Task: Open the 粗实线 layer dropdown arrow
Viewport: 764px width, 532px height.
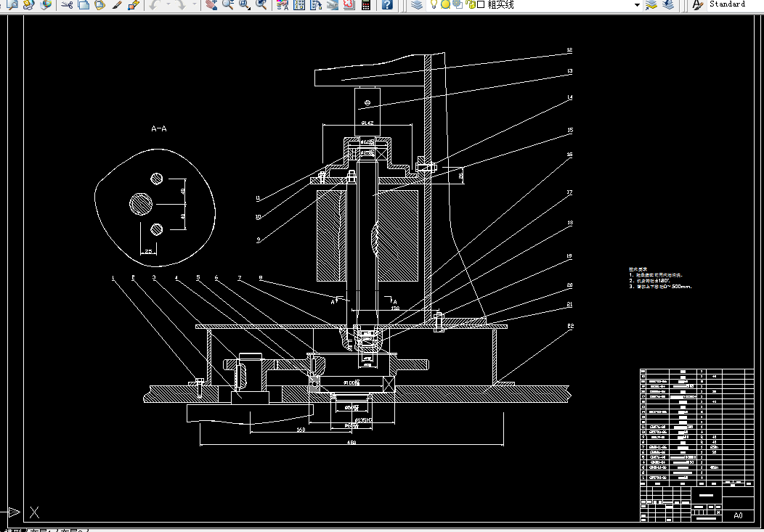Action: point(637,5)
